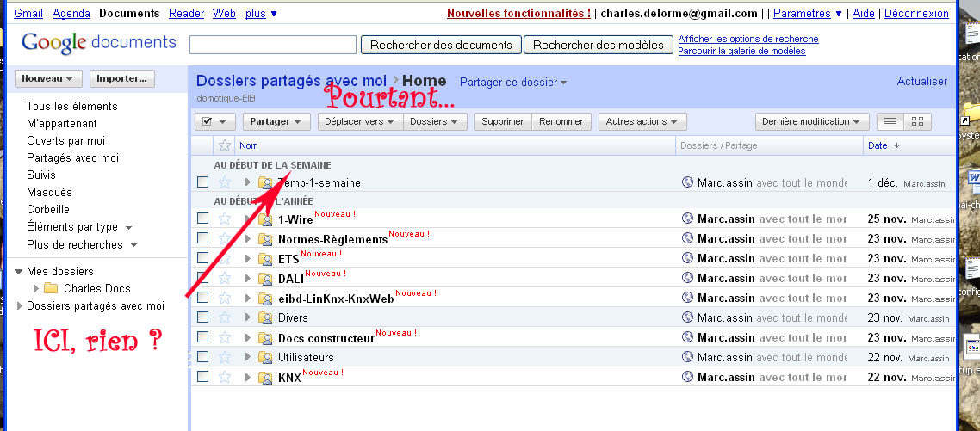Screen dimensions: 980x431
Task: Click the Déconnexion link
Action: (x=916, y=13)
